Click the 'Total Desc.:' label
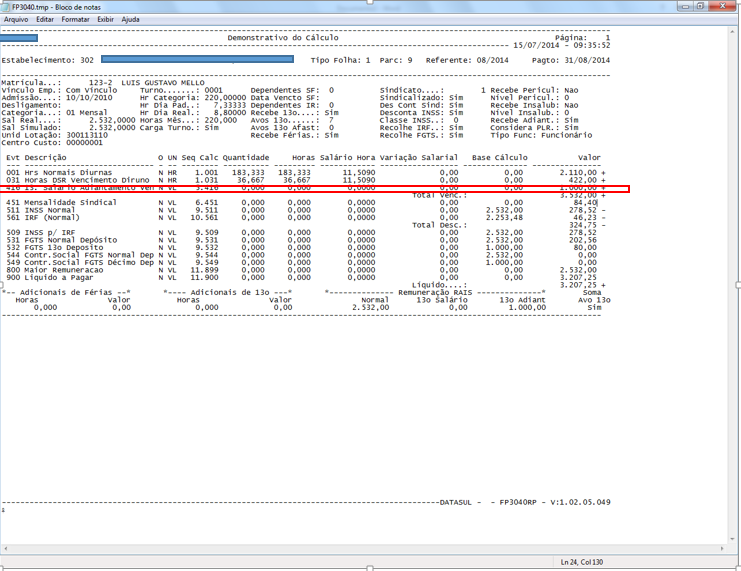Viewport: 741px width, 571px height. click(439, 225)
